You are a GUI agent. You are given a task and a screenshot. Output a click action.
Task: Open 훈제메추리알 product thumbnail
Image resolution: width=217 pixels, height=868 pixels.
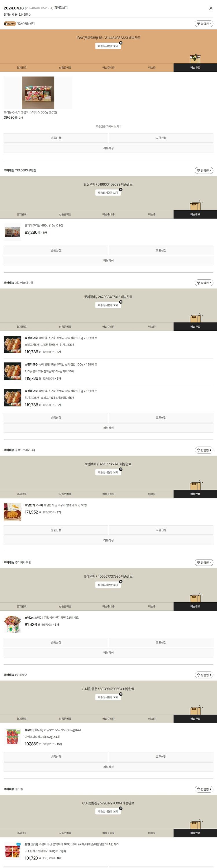click(12, 232)
